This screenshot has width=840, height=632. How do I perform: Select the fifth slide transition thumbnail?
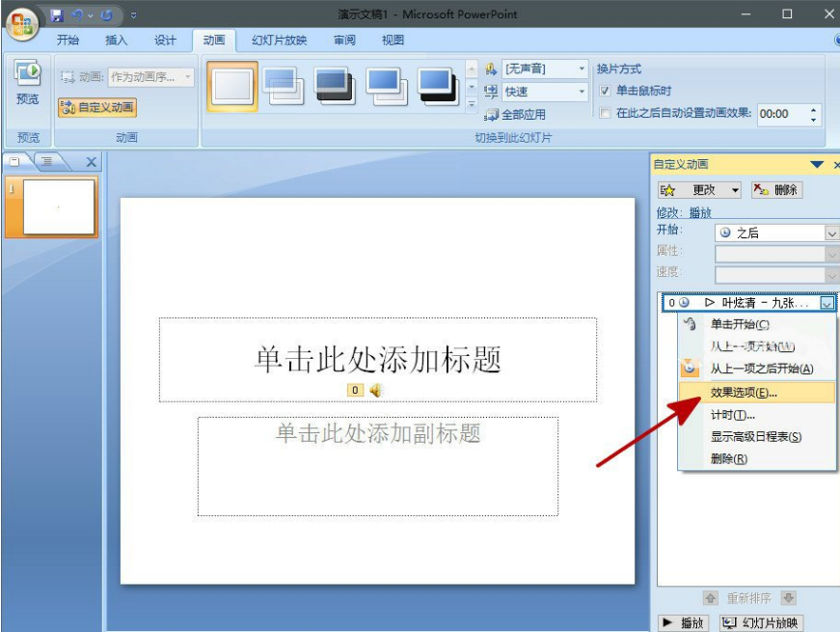click(437, 86)
